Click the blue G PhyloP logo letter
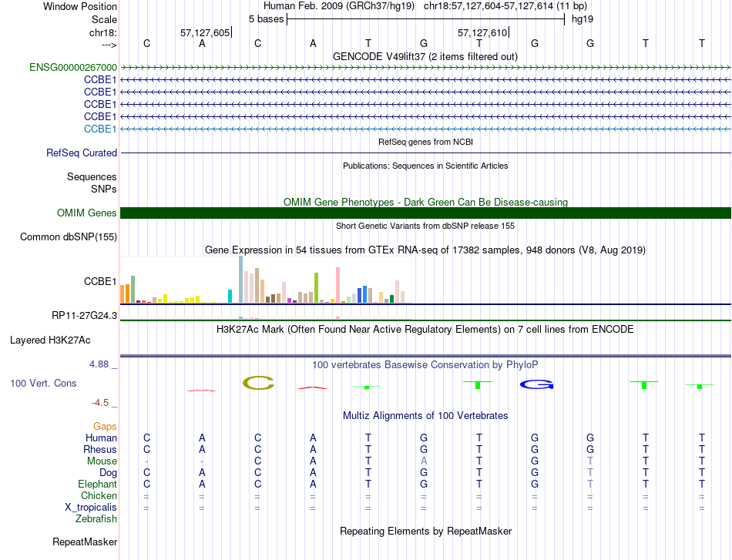 click(537, 384)
